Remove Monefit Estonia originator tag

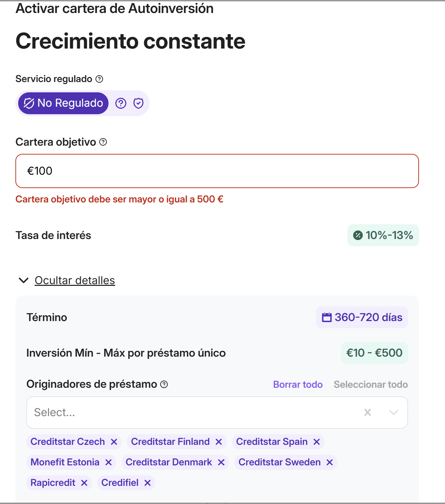click(x=109, y=462)
